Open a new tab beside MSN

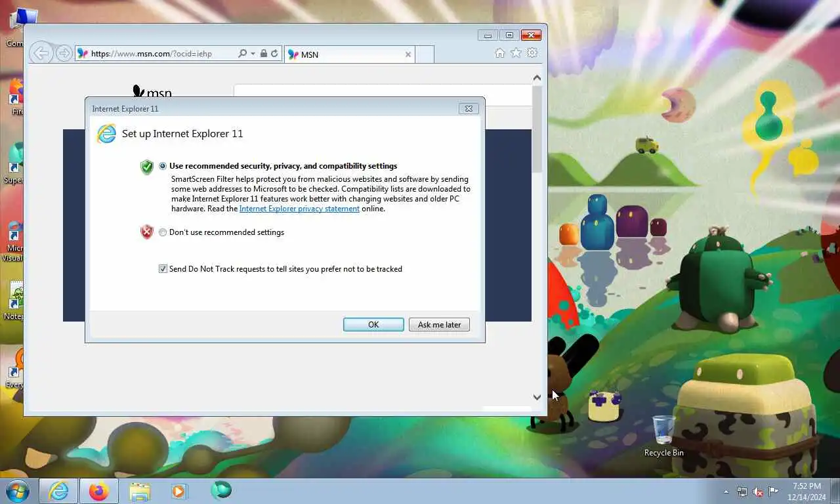pos(425,54)
